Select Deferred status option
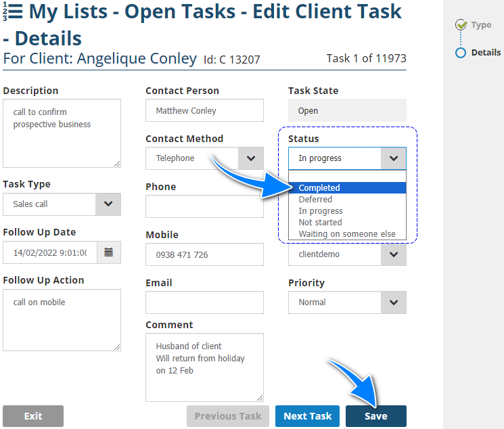 coord(347,200)
